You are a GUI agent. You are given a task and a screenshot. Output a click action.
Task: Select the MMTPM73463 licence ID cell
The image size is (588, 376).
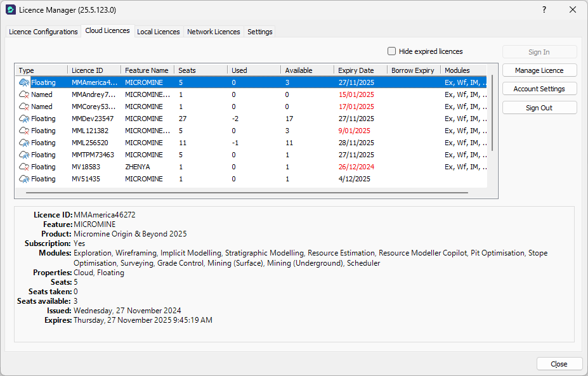[93, 155]
